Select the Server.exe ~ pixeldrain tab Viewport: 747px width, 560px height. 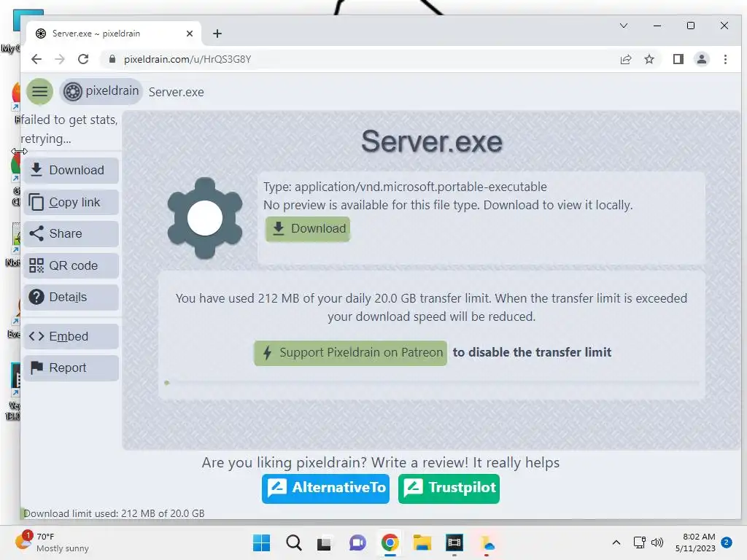pos(113,34)
